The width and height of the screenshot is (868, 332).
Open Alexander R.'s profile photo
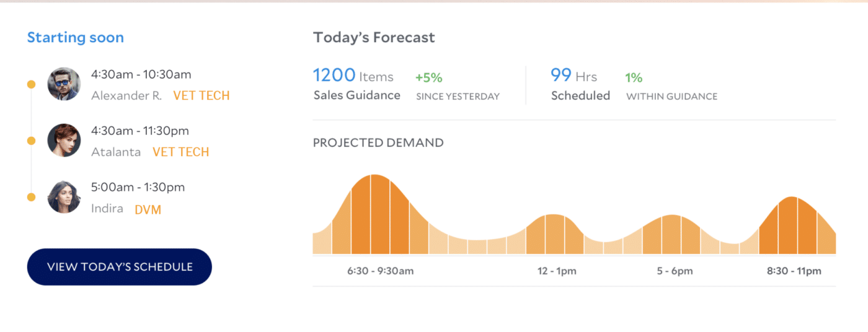coord(64,84)
